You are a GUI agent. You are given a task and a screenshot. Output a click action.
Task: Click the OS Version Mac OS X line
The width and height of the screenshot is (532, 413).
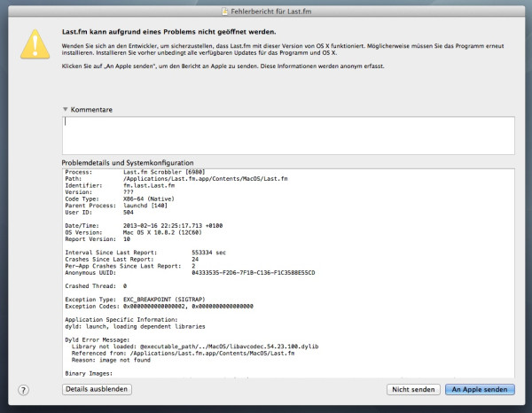point(133,232)
